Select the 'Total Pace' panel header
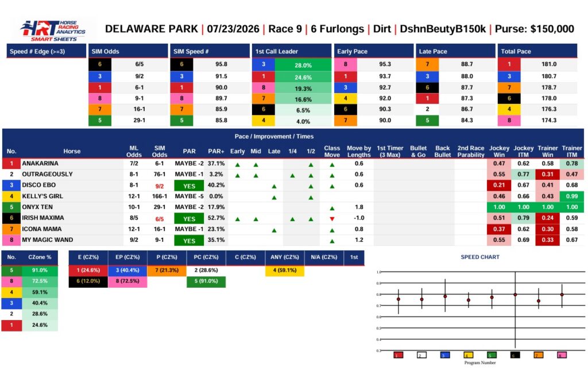Image resolution: width=588 pixels, height=374 pixels. 537,51
